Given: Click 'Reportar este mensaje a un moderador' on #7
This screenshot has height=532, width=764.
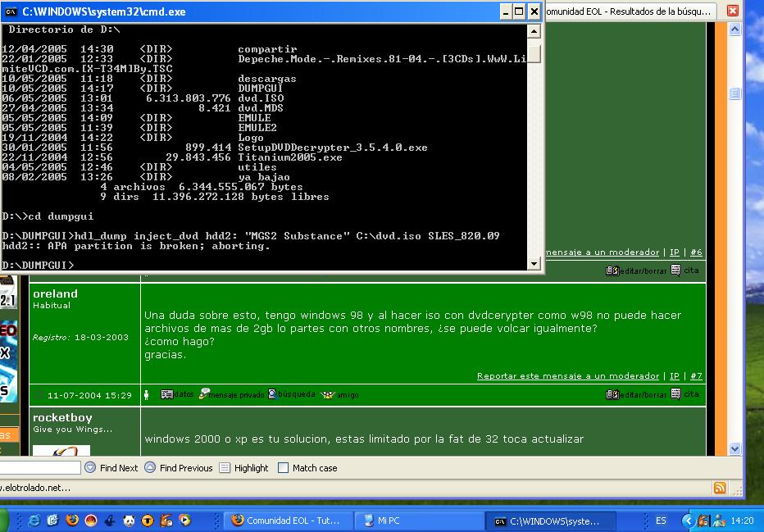Looking at the screenshot, I should click(x=567, y=376).
